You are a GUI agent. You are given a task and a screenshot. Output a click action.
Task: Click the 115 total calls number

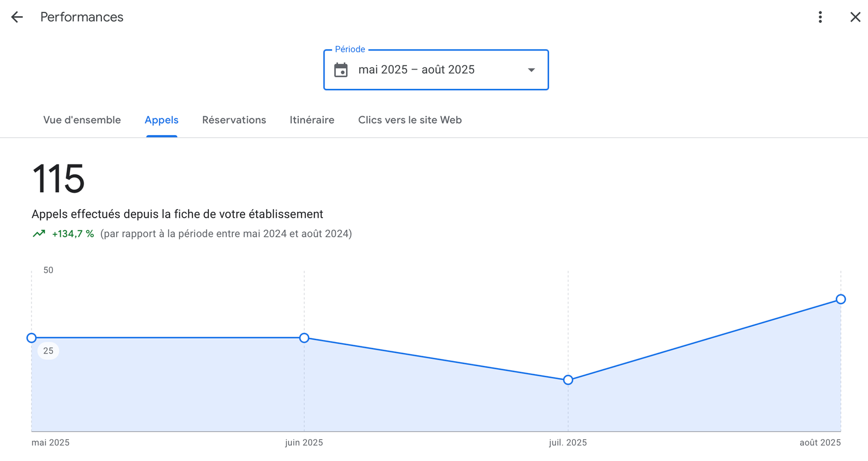(58, 179)
